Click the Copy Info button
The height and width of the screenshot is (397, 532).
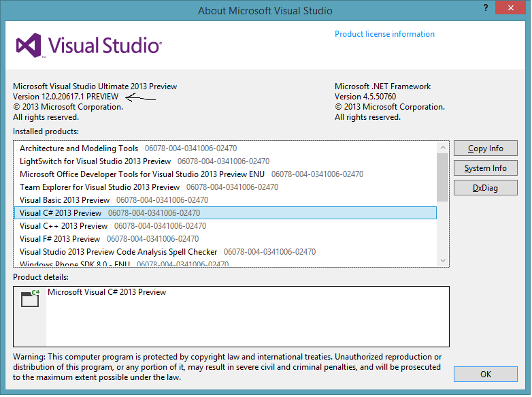pos(486,148)
